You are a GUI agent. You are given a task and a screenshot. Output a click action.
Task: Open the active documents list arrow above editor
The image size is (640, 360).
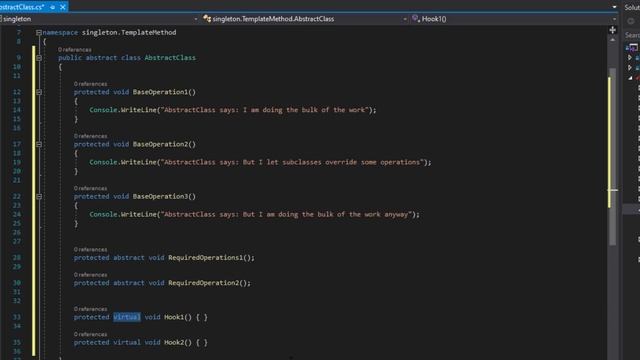coord(614,7)
